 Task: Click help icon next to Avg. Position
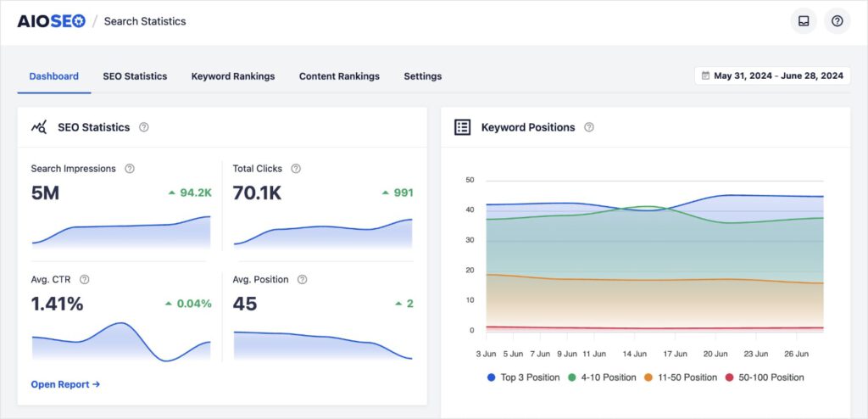[x=303, y=279]
